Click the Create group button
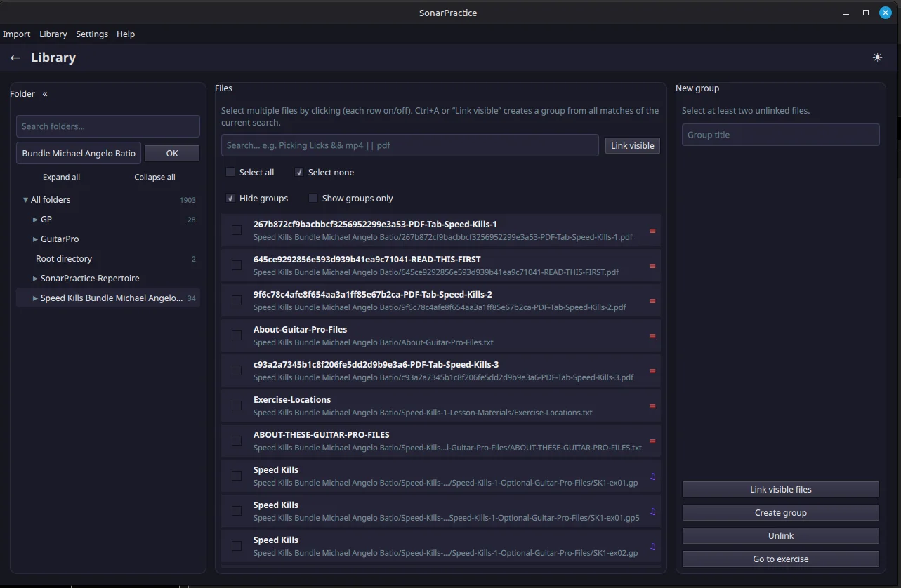The height and width of the screenshot is (588, 901). [781, 512]
